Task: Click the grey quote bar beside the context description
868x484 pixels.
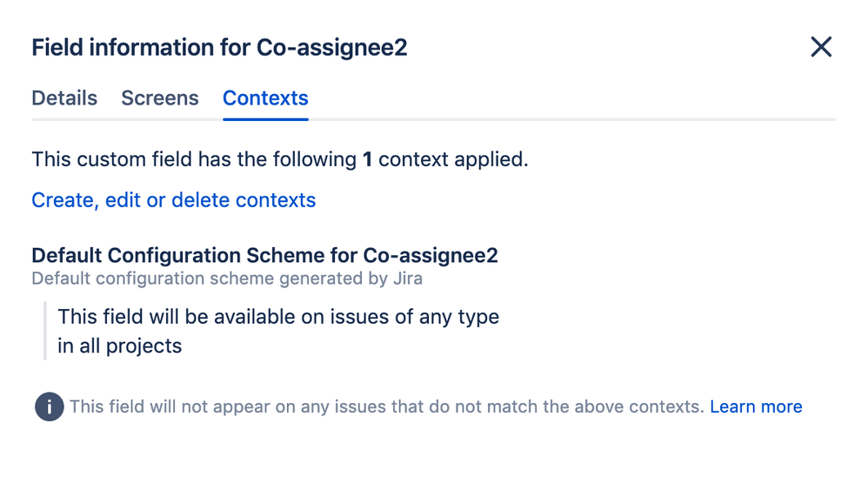Action: tap(44, 331)
